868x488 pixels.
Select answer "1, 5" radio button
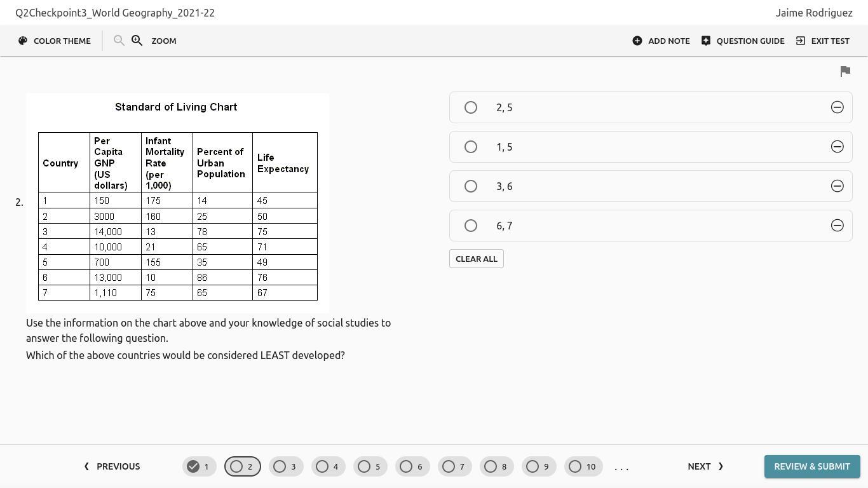[471, 147]
